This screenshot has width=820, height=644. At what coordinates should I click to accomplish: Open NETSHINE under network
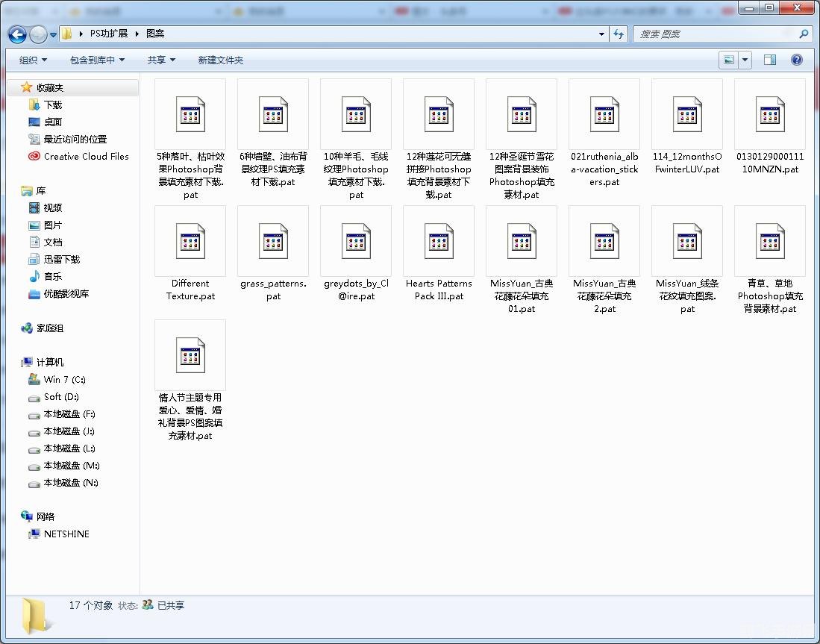[66, 534]
